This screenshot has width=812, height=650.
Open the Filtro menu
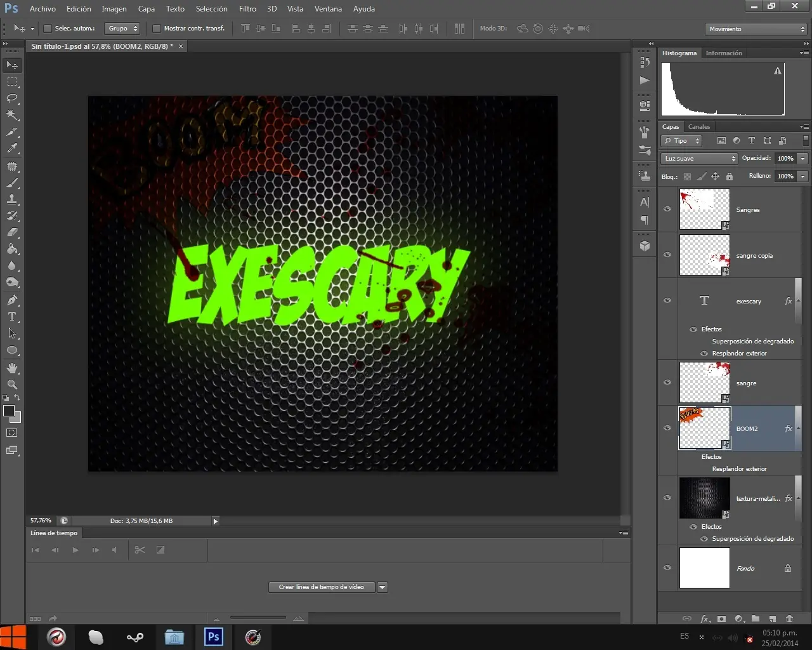pyautogui.click(x=247, y=9)
